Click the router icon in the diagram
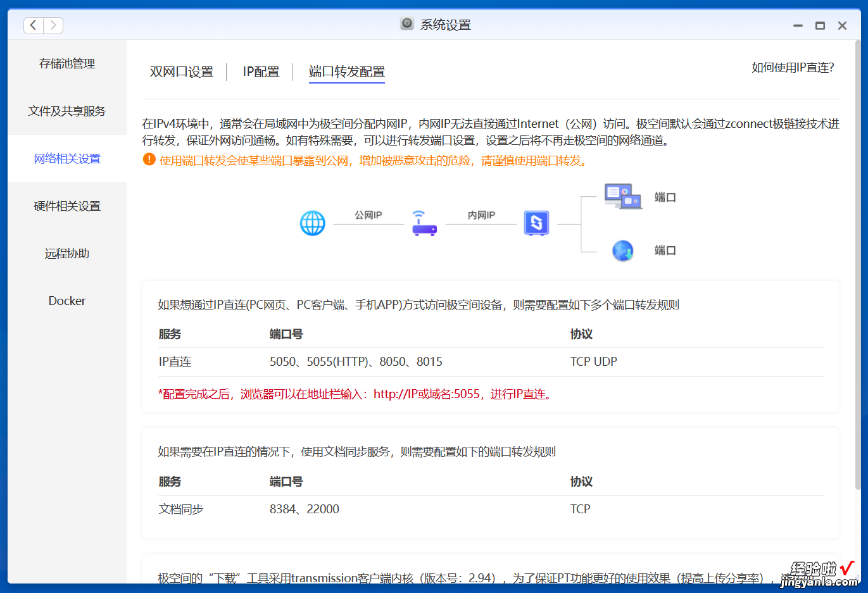This screenshot has width=868, height=593. 424,223
